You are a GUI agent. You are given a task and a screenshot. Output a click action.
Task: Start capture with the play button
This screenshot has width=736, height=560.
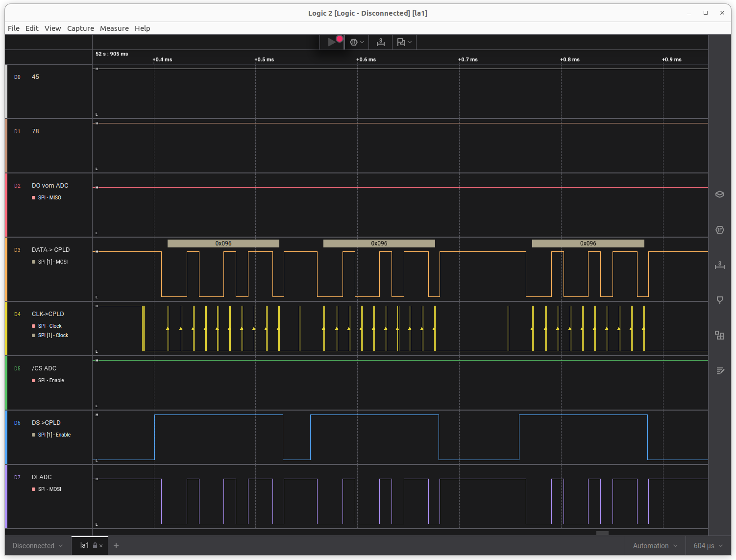pos(332,42)
